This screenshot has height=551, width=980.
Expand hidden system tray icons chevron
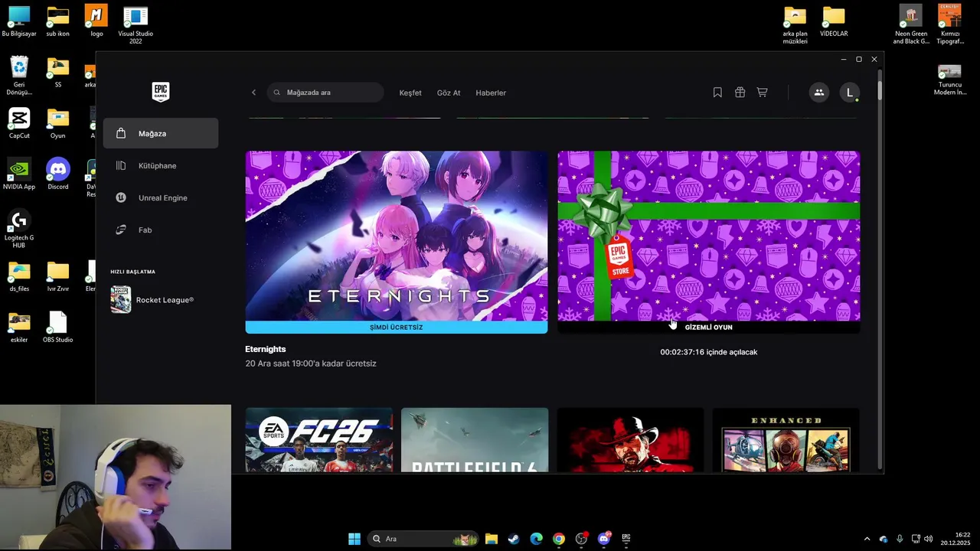click(x=867, y=539)
